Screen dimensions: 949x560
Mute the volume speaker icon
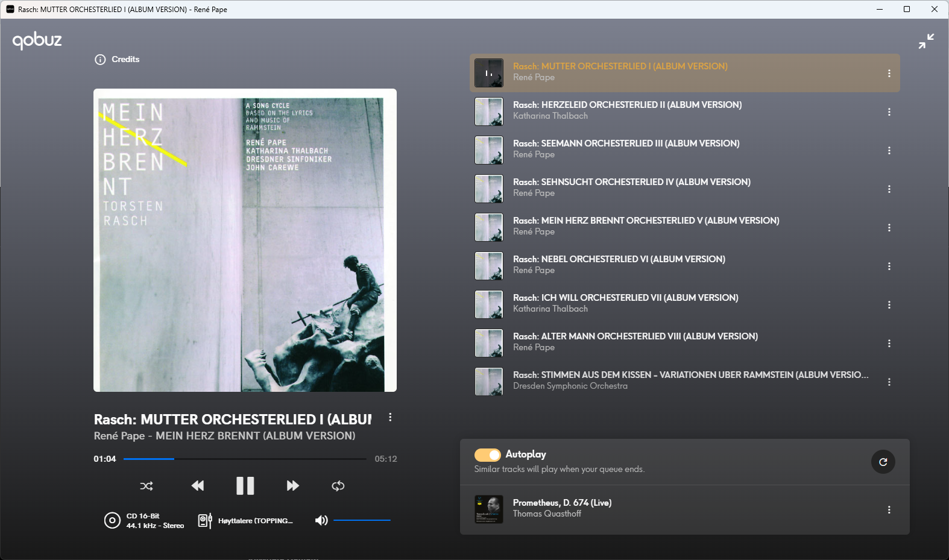(321, 520)
